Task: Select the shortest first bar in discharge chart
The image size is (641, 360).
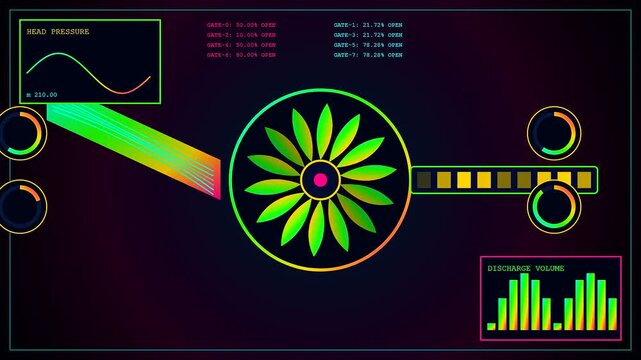Action: click(x=491, y=326)
